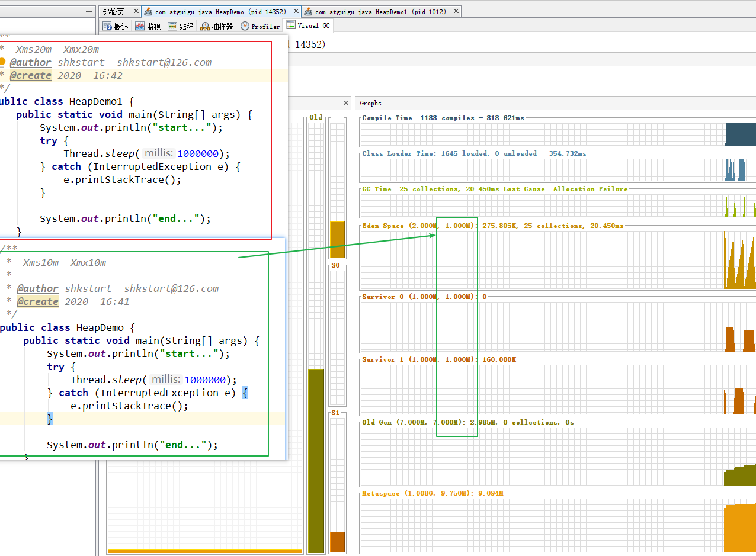Click the yellow lightbulb beside @author
This screenshot has width=756, height=556.
(2, 62)
